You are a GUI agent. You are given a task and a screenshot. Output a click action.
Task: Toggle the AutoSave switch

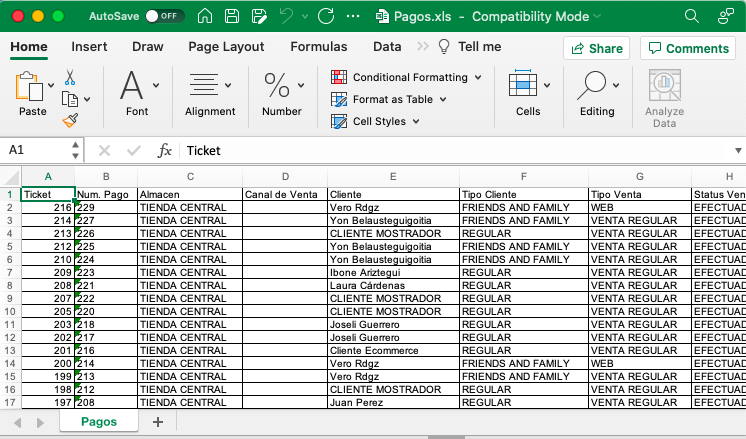click(x=165, y=16)
